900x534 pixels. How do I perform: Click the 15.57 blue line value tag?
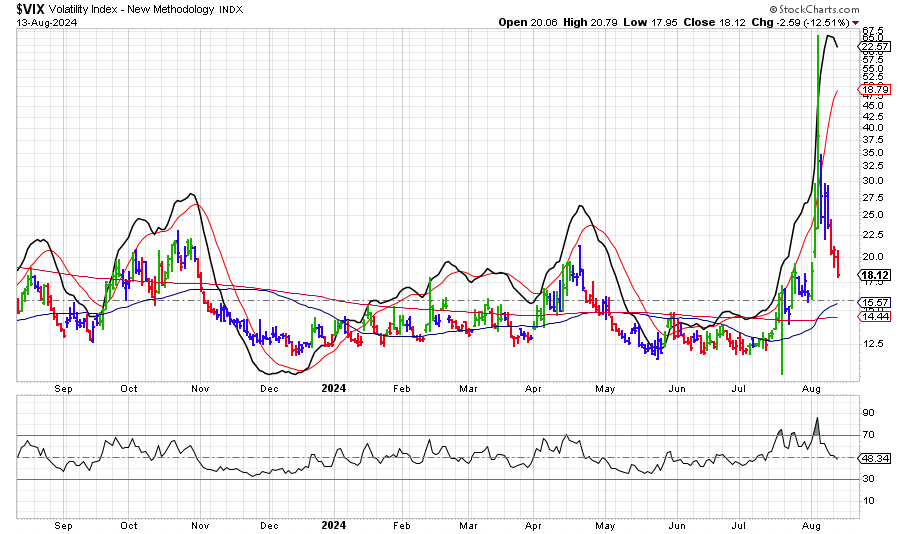coord(874,302)
